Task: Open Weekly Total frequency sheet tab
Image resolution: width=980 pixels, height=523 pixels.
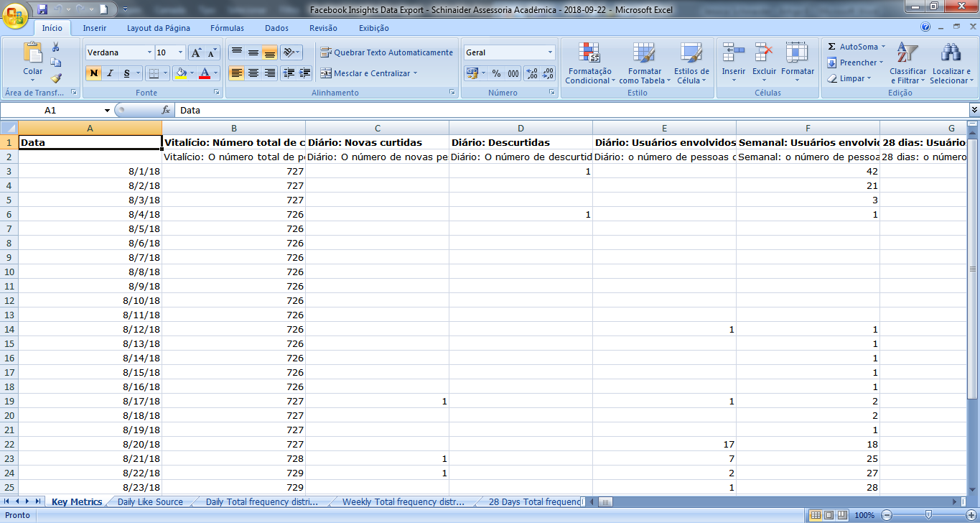Action: click(403, 501)
